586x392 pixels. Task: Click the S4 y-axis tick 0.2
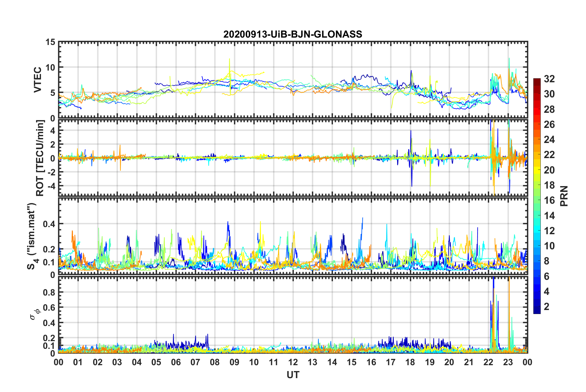tap(49, 250)
